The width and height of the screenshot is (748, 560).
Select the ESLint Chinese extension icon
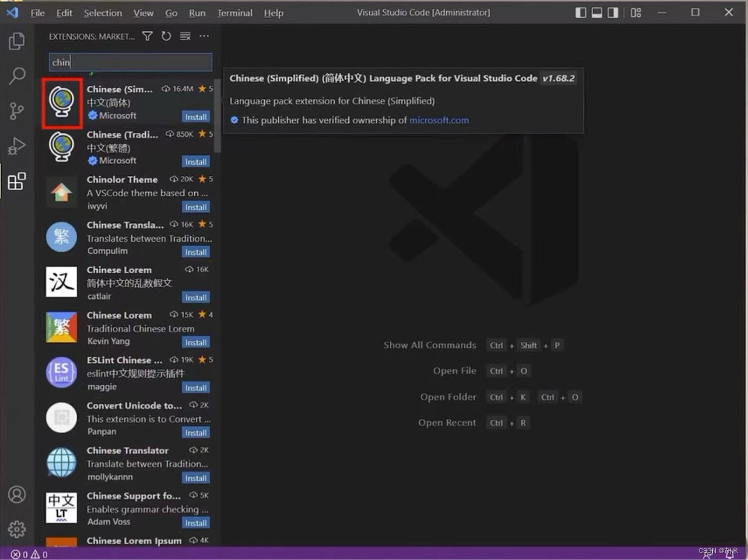point(61,373)
